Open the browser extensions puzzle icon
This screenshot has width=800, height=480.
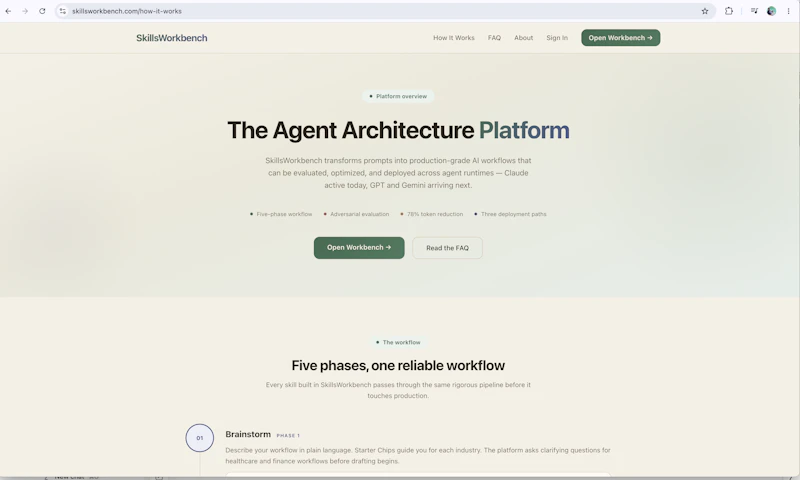(x=729, y=11)
